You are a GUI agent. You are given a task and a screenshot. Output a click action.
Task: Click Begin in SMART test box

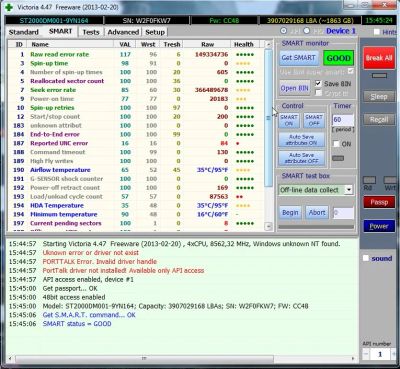(290, 213)
